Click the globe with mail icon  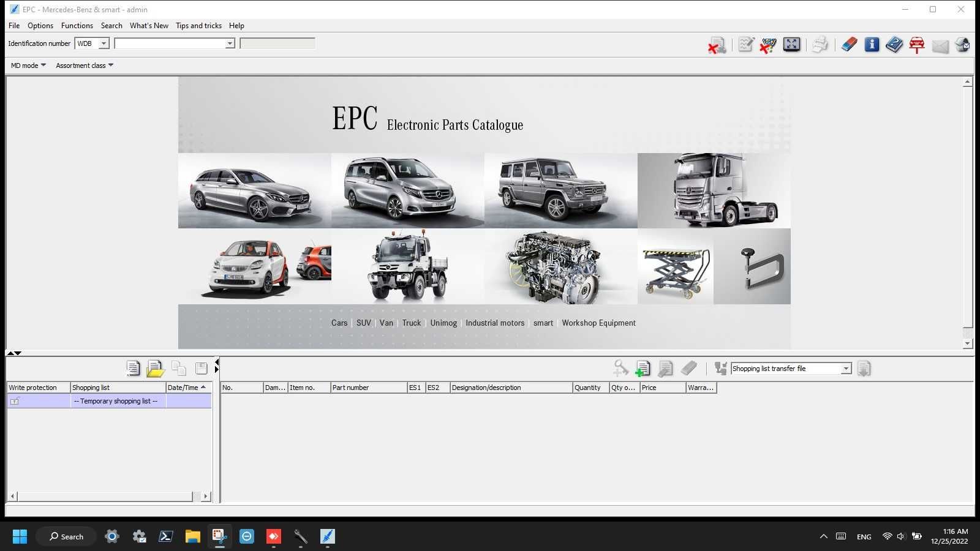point(962,45)
